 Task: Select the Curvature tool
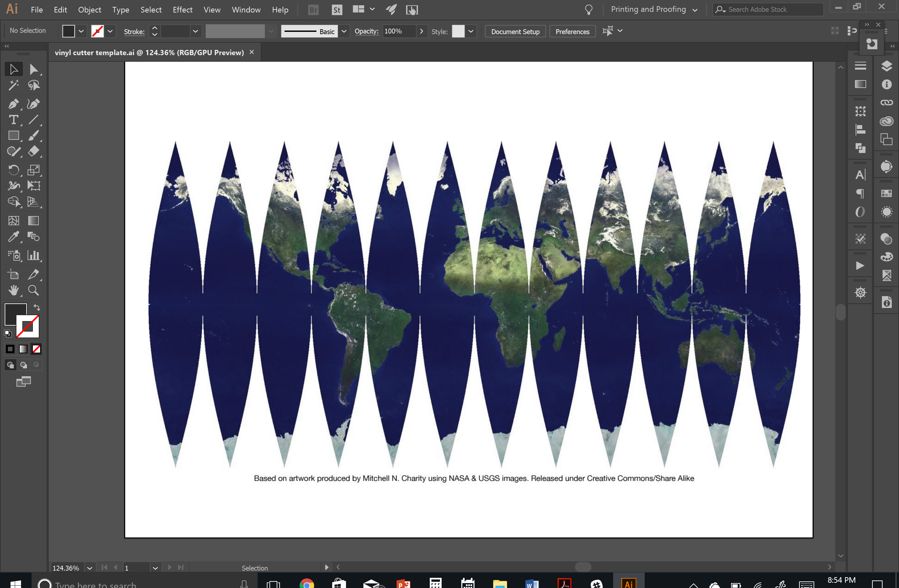click(x=34, y=104)
